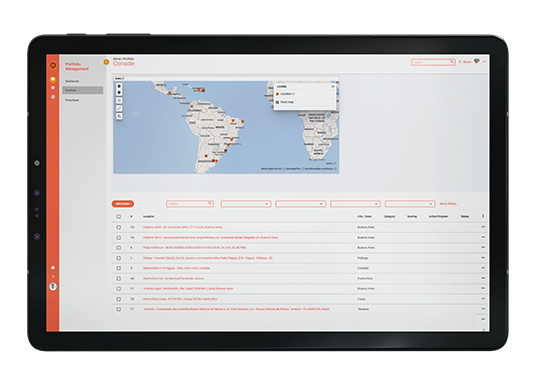Open the row actions menu for row 4
This screenshot has height=373, width=536.
point(483,268)
